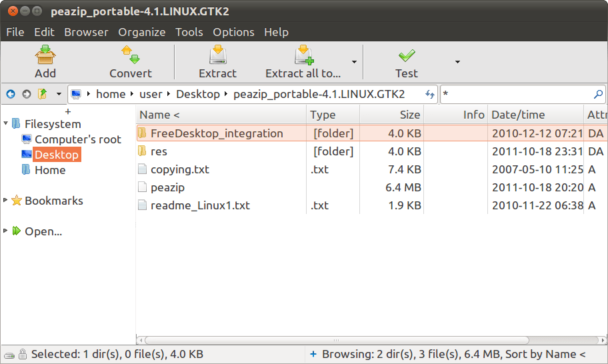Select Computer's root in the tree
The height and width of the screenshot is (364, 608).
(x=78, y=139)
